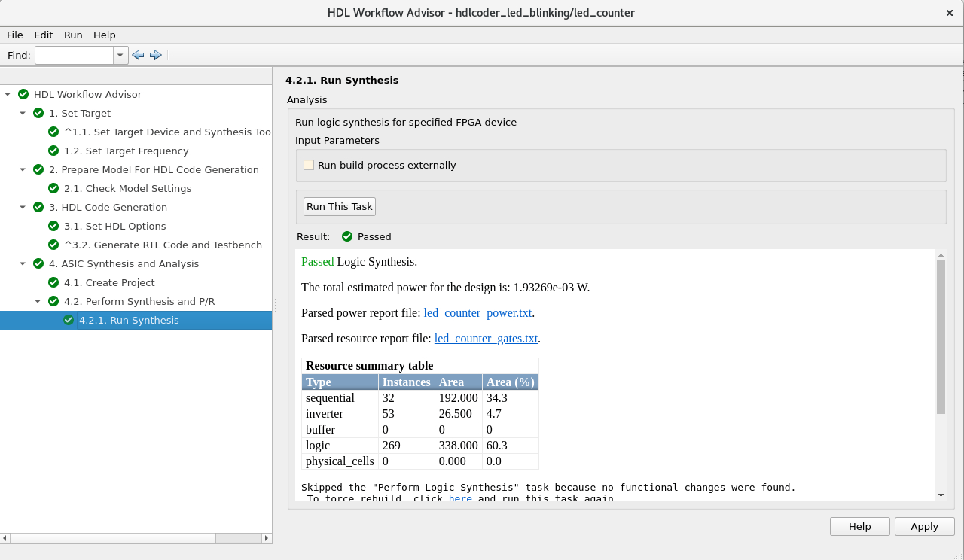Select 3.1. Set HDL Options task

115,226
